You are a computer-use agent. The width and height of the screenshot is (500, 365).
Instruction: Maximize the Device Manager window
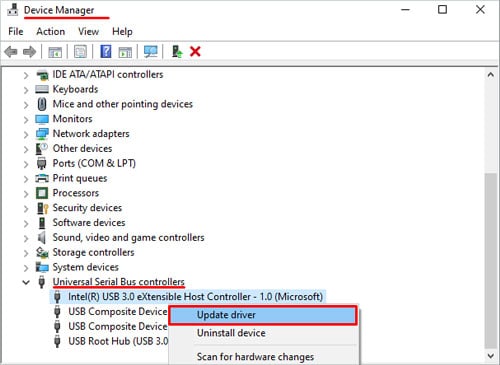442,10
